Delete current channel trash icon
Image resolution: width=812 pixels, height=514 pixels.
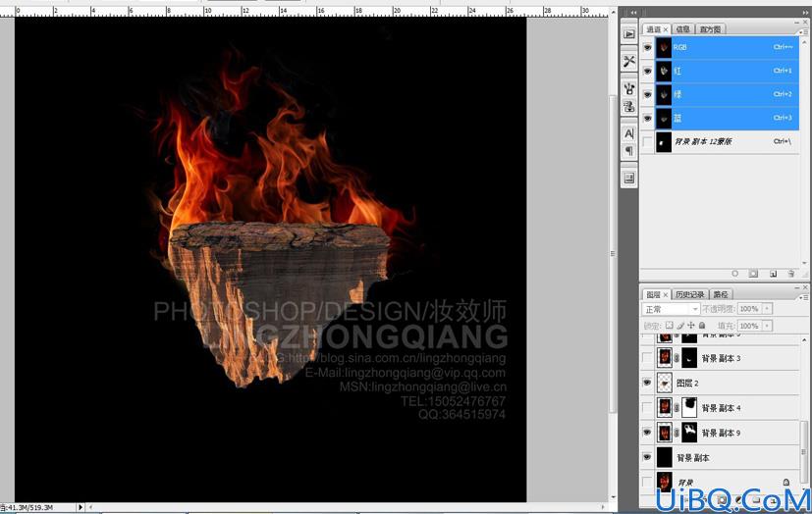[x=790, y=274]
